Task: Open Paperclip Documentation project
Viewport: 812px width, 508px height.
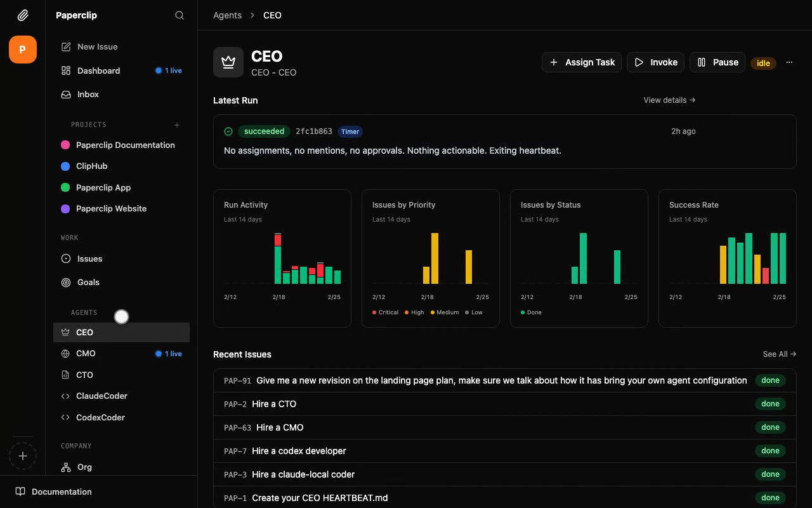Action: click(x=121, y=145)
